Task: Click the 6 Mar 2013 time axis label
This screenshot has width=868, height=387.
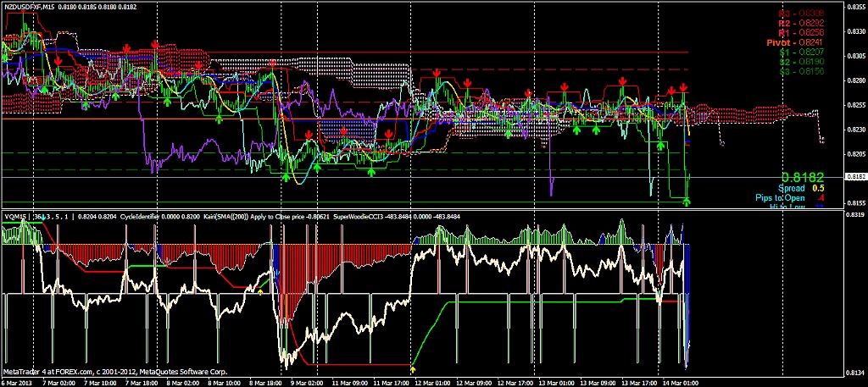Action: pos(16,382)
